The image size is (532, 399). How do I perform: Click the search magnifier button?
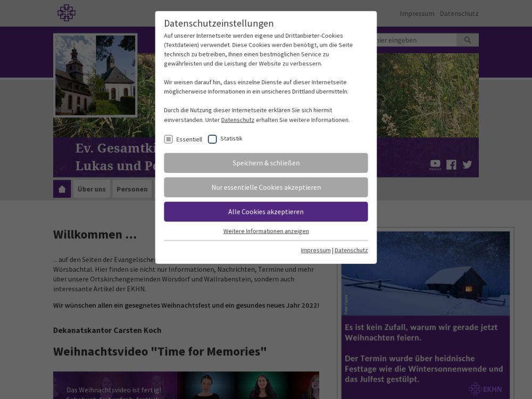tap(468, 40)
